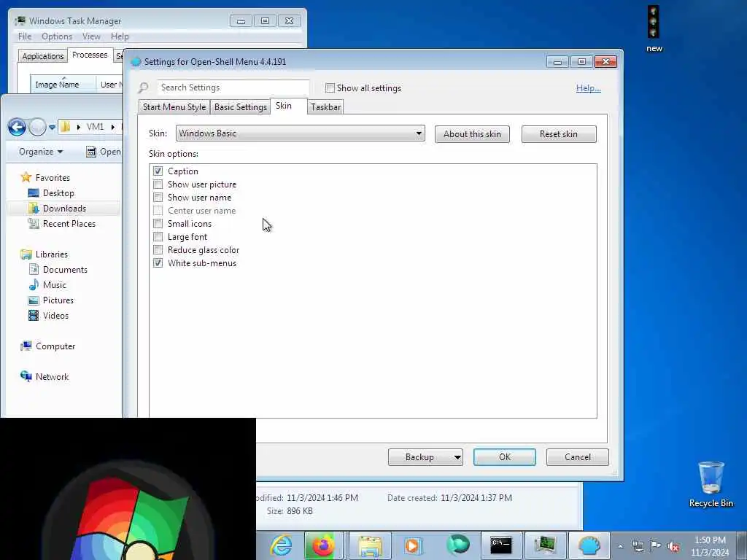Click the green globe taskbar icon

point(458,545)
